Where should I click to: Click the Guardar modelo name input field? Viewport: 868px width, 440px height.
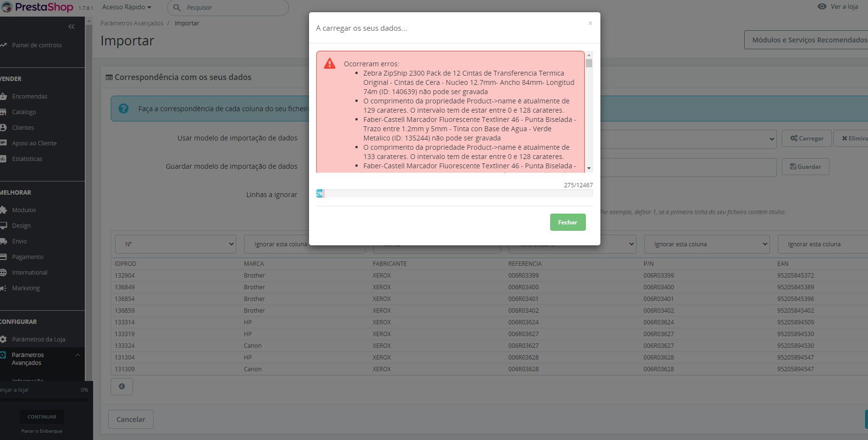(x=688, y=167)
